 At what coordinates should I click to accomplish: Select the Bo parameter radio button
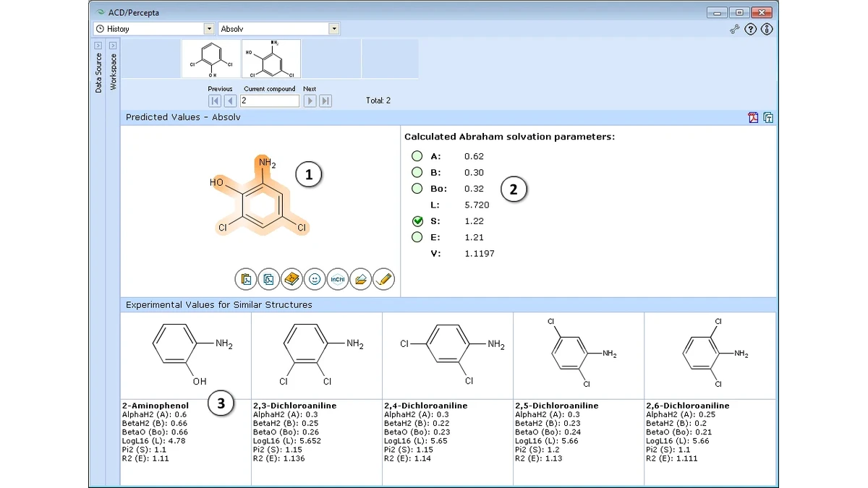(417, 189)
